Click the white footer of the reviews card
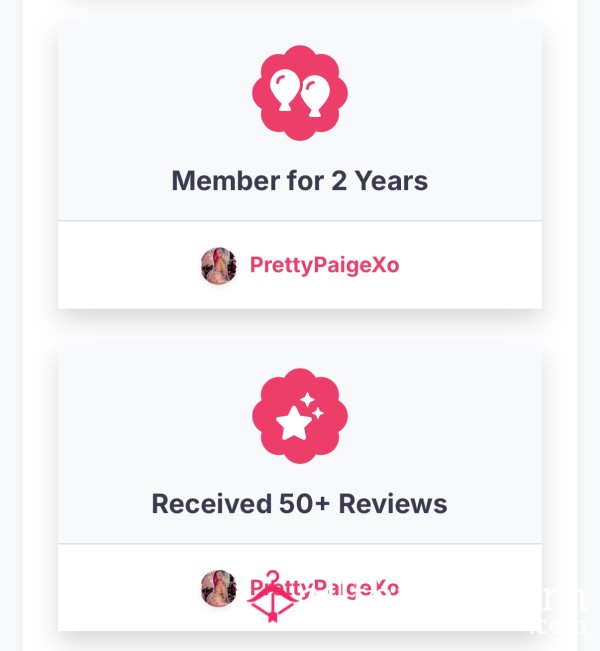Image resolution: width=600 pixels, height=651 pixels. coord(300,587)
